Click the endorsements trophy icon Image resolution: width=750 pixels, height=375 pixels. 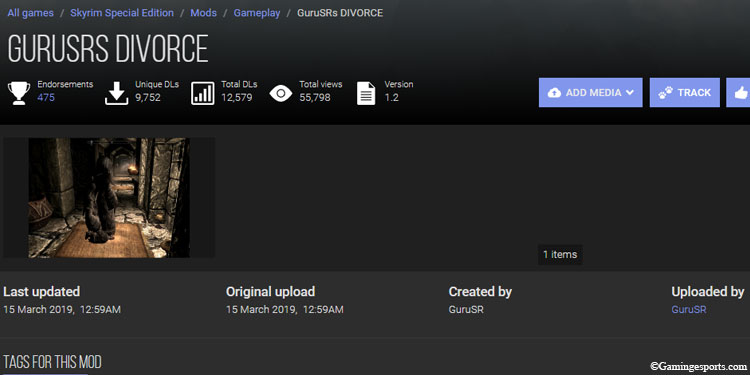19,93
